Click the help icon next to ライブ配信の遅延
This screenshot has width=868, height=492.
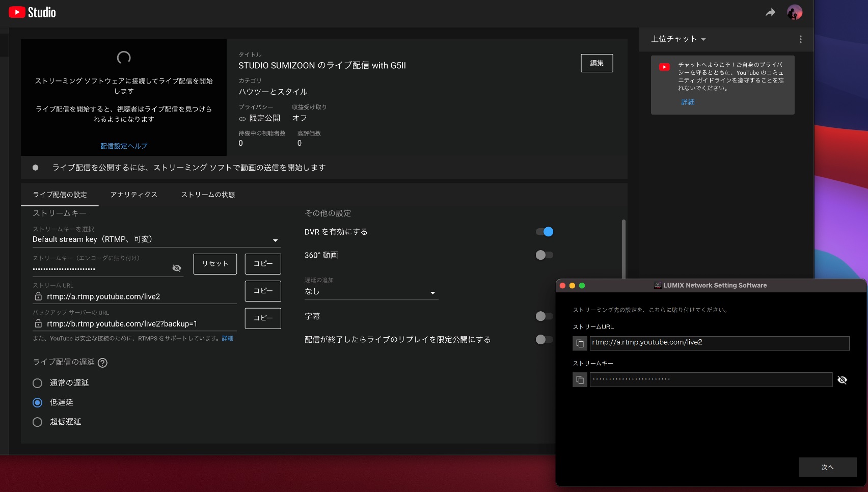[103, 363]
